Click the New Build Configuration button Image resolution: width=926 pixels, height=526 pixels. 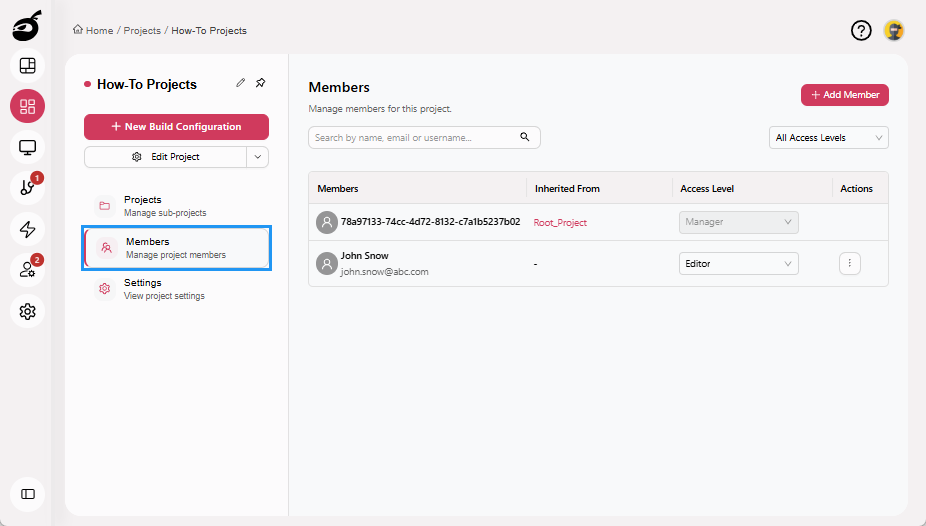[177, 126]
